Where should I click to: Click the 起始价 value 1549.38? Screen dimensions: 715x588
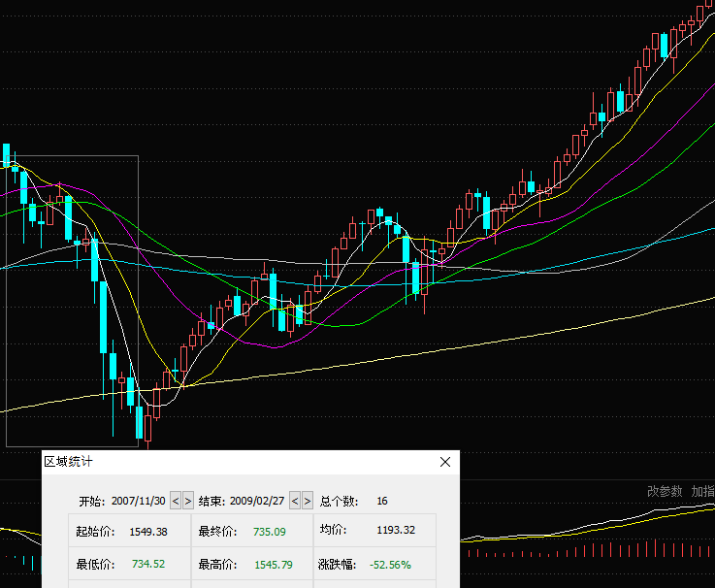pos(148,532)
